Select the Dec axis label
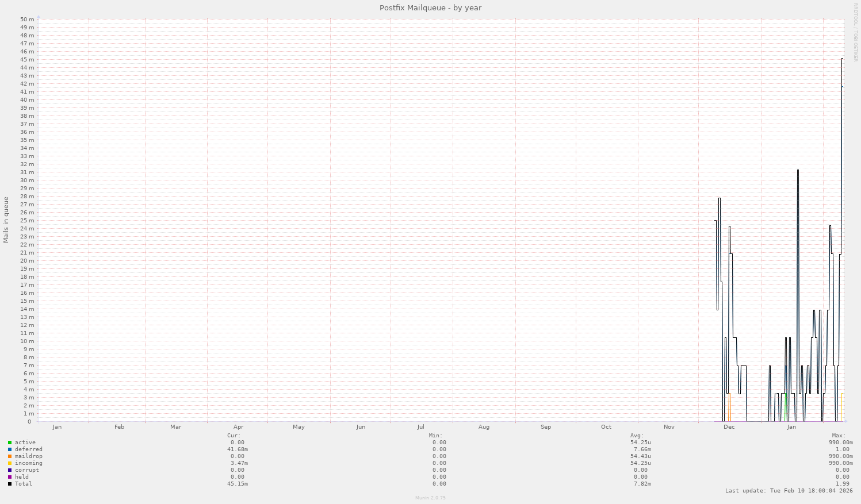 click(729, 427)
